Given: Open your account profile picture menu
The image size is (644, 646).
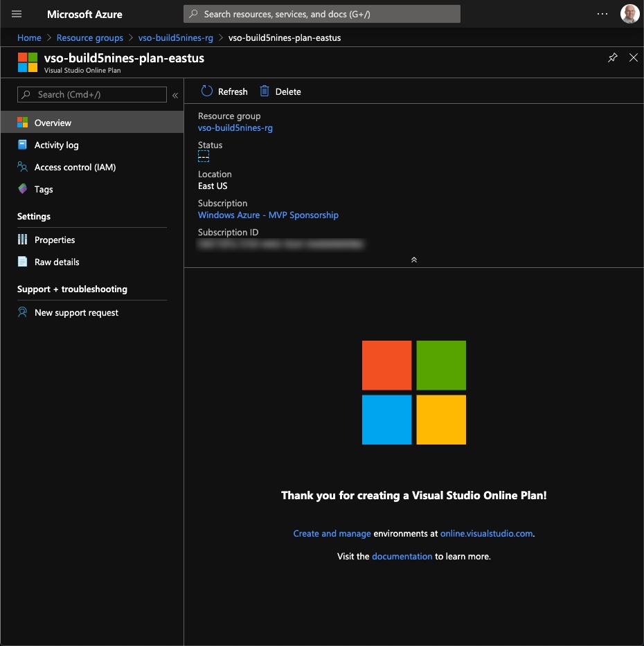Looking at the screenshot, I should (x=629, y=14).
